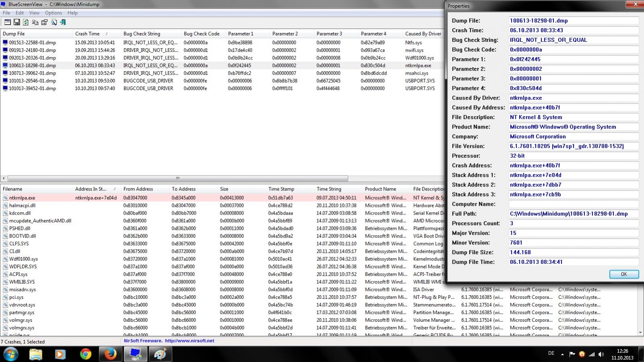Select ntkrnlpa.exe row in lower pane
The image size is (644, 362).
pos(222,198)
